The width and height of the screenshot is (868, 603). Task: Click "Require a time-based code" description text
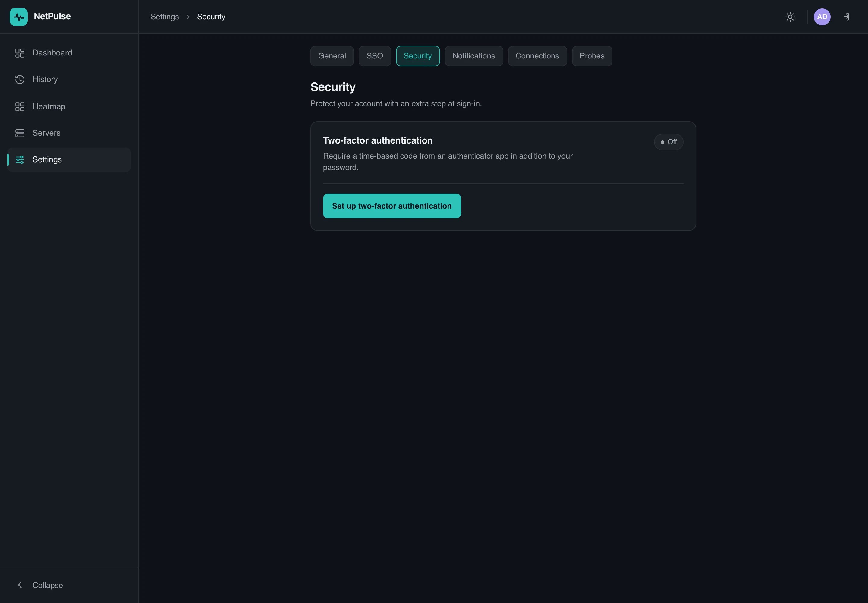pos(448,162)
